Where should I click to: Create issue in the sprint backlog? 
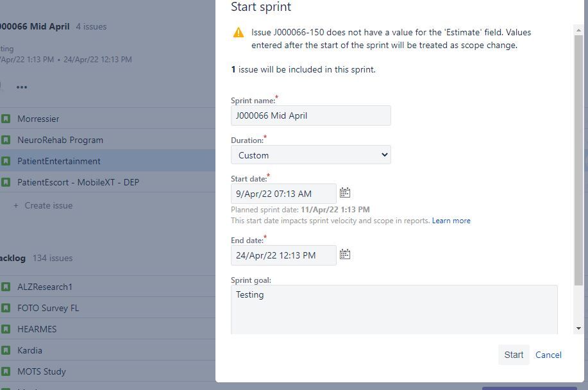point(48,205)
